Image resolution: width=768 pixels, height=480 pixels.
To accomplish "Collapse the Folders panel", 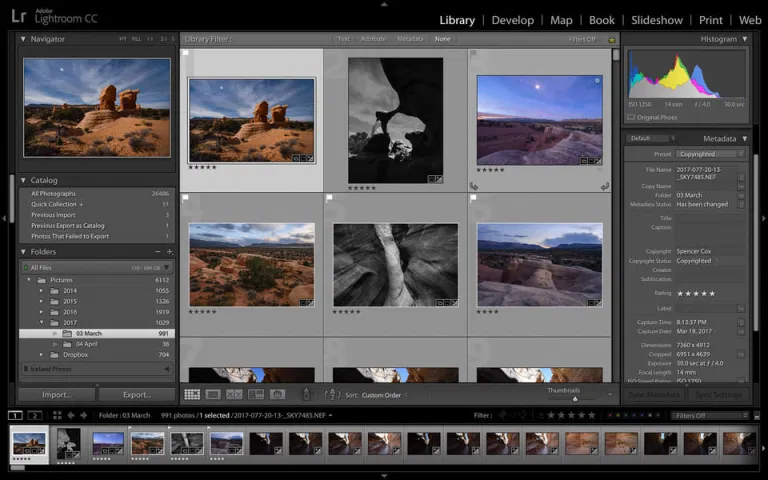I will point(23,252).
